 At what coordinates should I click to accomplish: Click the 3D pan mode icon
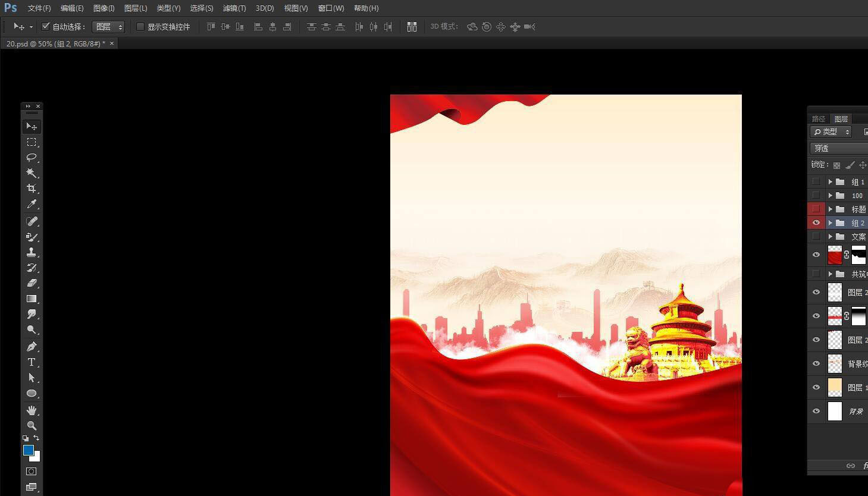point(501,27)
